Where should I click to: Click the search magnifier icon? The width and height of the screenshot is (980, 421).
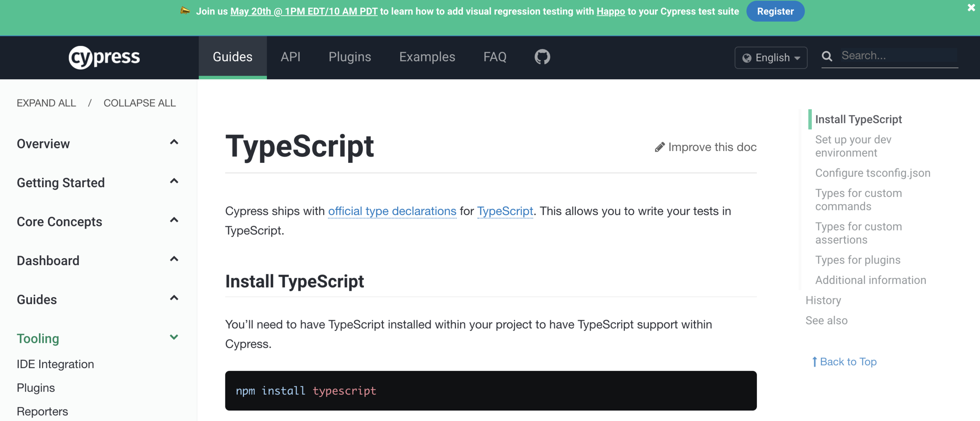(x=827, y=56)
